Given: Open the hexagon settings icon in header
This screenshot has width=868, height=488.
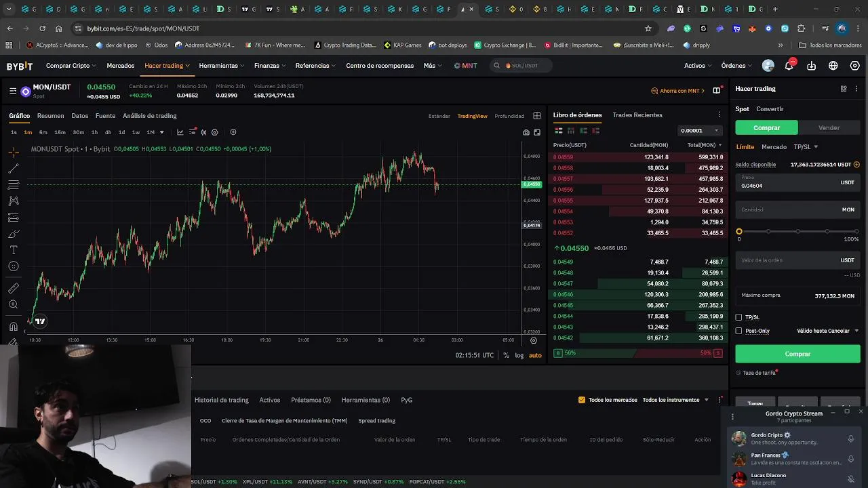Looking at the screenshot, I should tap(855, 66).
